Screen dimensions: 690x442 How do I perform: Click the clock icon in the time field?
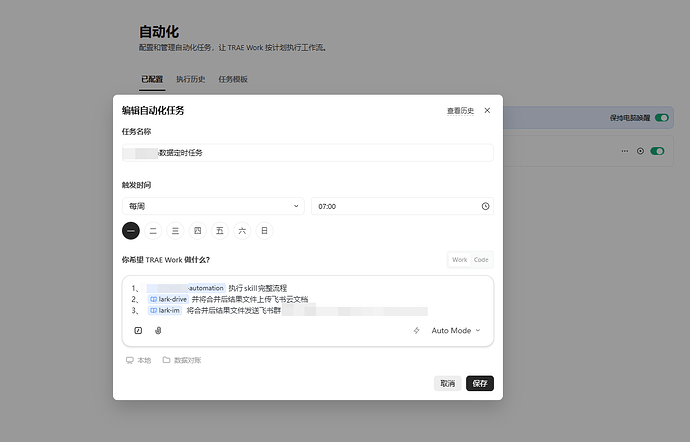click(x=485, y=206)
